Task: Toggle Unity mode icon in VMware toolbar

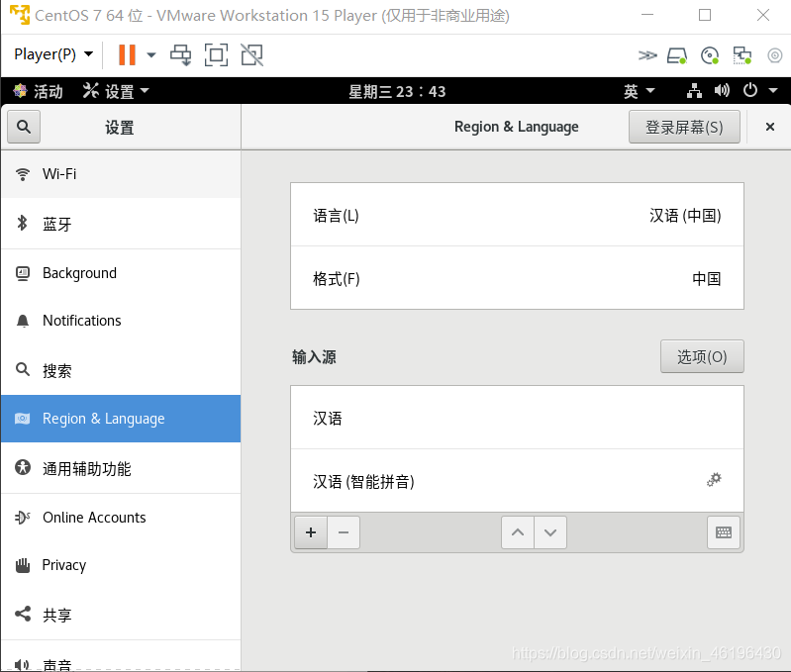Action: (x=251, y=55)
